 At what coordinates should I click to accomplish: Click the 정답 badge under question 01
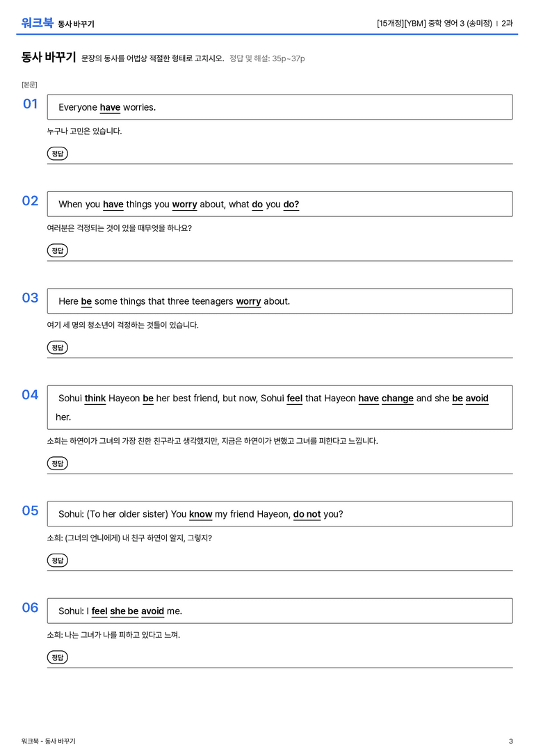[57, 153]
